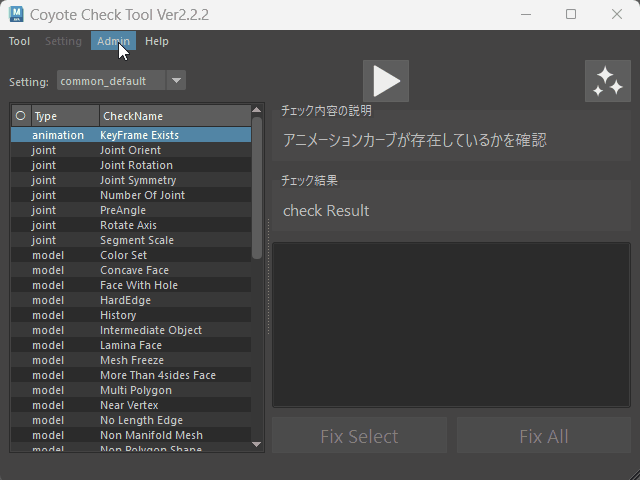Open the Setting preset dropdown arrow
640x480 pixels.
coord(175,81)
